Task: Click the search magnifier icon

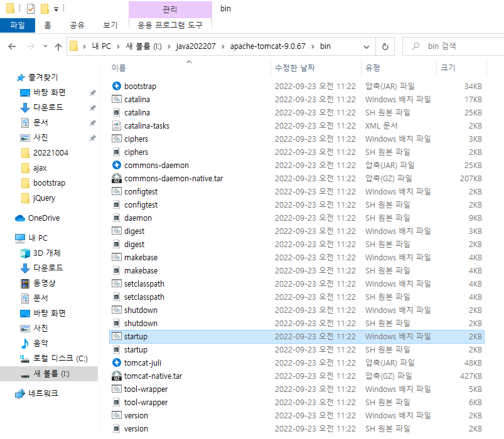Action: click(x=416, y=46)
